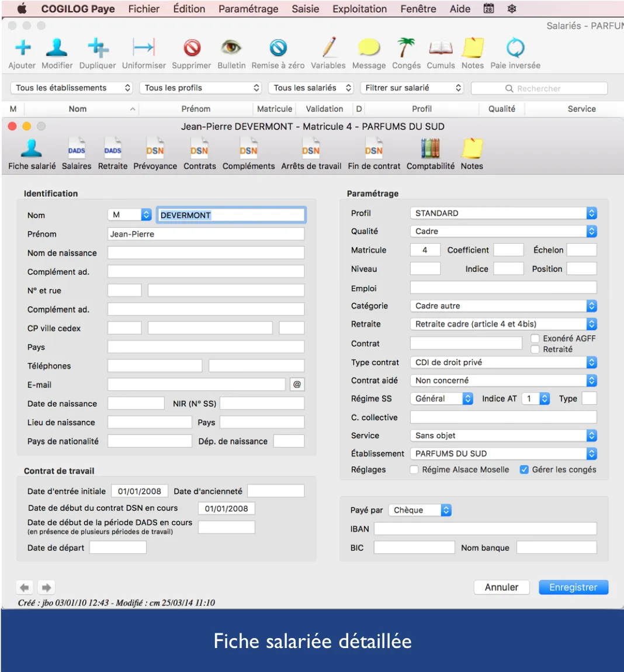The width and height of the screenshot is (624, 672).
Task: Open Qualité Cadre dropdown
Action: [503, 231]
